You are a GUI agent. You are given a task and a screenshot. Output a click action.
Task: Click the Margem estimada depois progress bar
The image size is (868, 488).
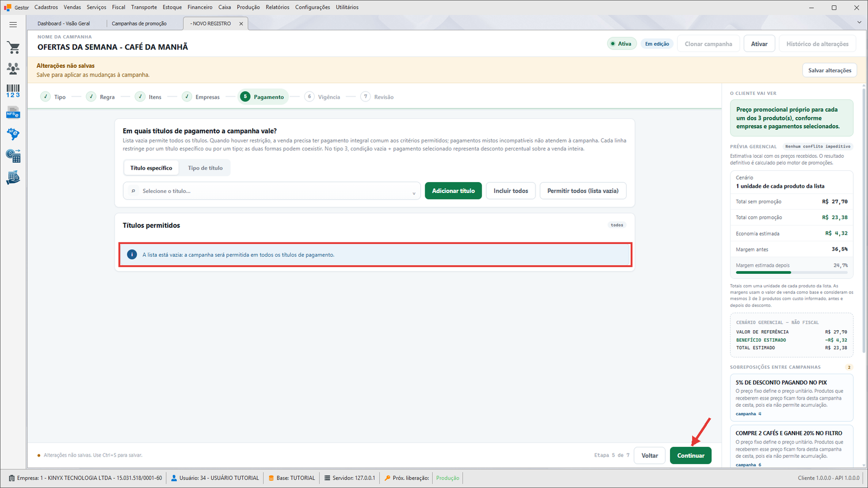point(792,272)
